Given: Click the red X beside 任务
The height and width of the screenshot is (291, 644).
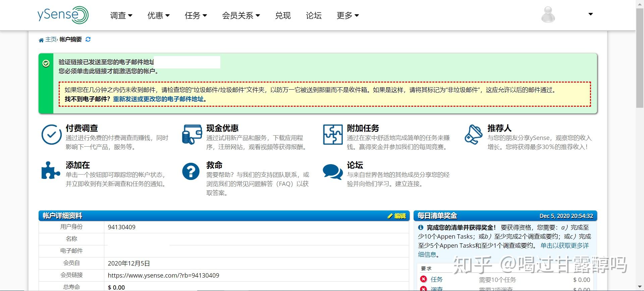Looking at the screenshot, I should [x=423, y=279].
